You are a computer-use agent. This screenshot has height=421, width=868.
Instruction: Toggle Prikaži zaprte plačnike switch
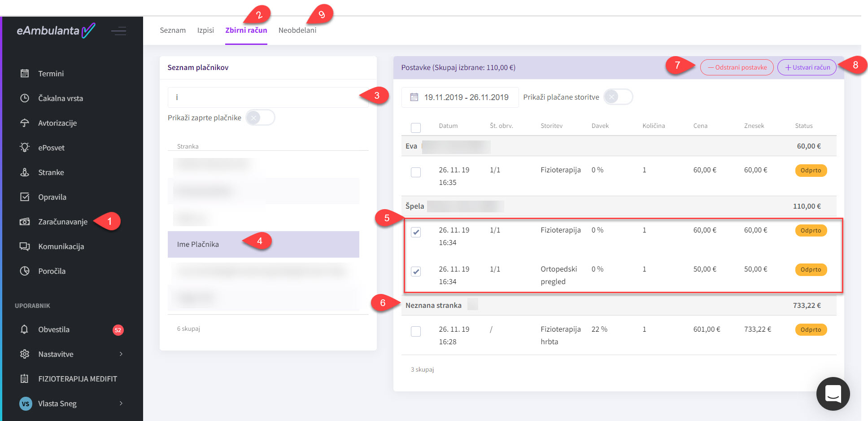coord(260,118)
